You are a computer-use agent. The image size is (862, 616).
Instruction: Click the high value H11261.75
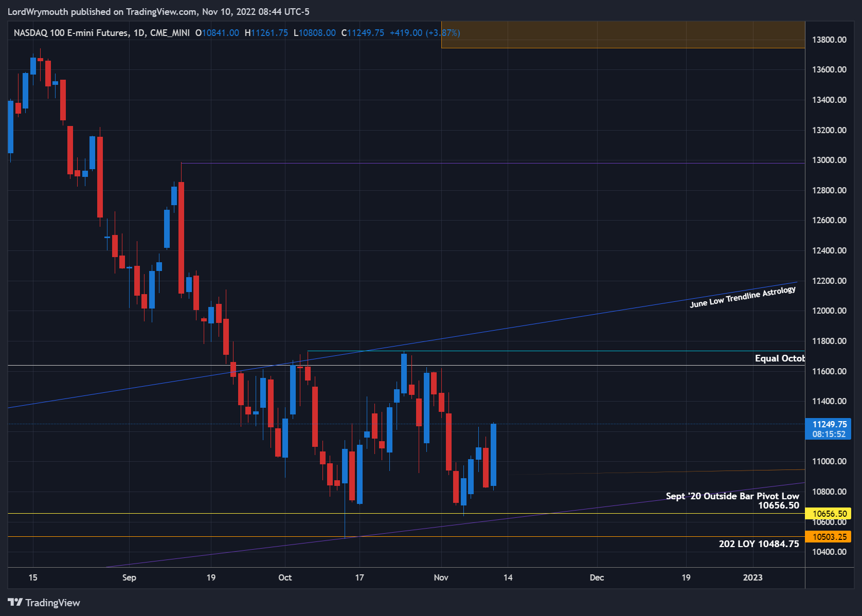click(266, 33)
